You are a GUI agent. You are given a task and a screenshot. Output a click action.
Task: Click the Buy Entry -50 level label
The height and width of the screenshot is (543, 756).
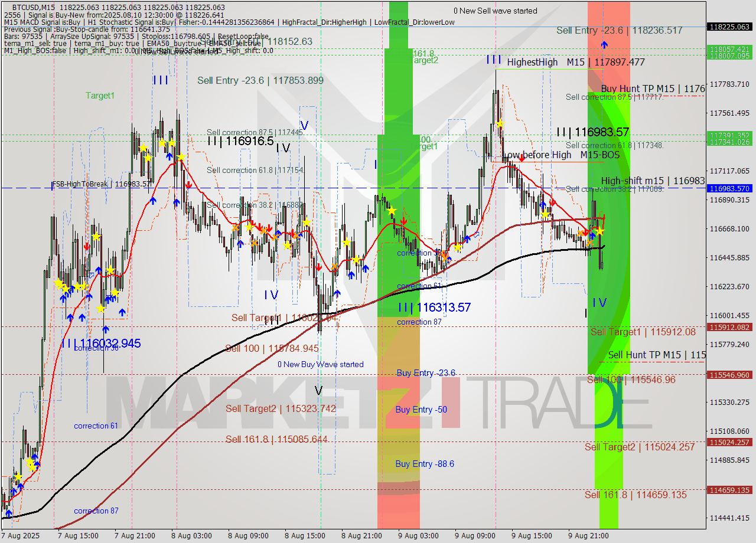coord(421,410)
